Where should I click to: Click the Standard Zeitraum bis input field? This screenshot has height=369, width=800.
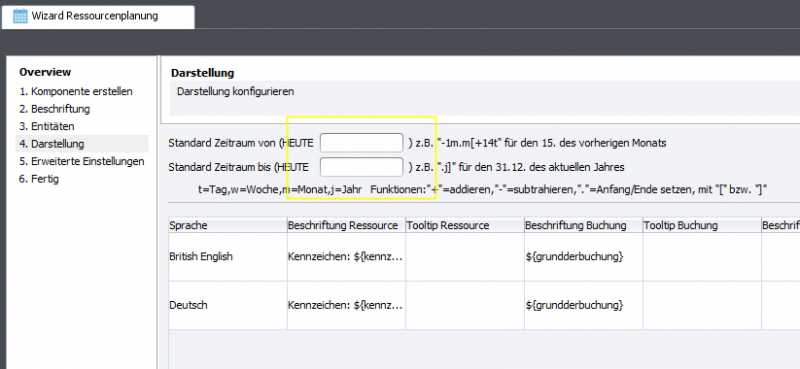pyautogui.click(x=362, y=167)
